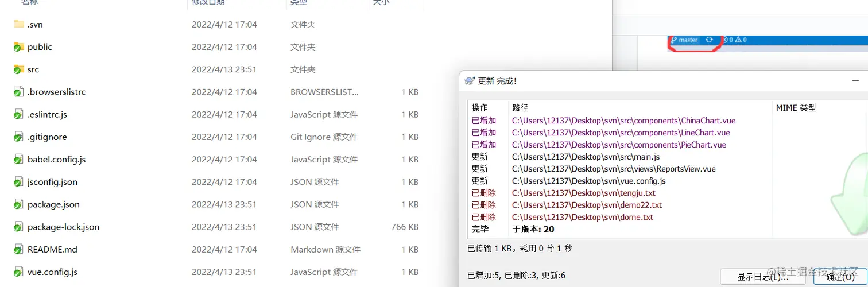Click the Git Ignore 源文件 type cell
868x287 pixels.
point(324,137)
